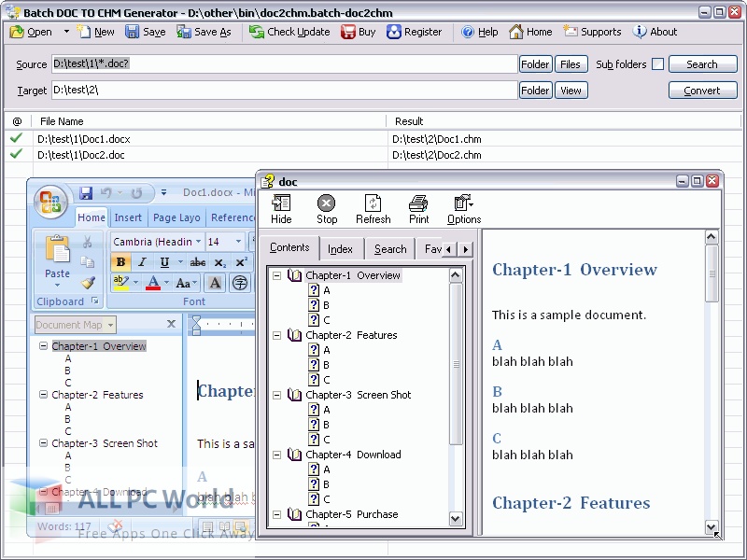Open the Insert ribbon tab in Word
The height and width of the screenshot is (560, 747).
click(x=128, y=217)
